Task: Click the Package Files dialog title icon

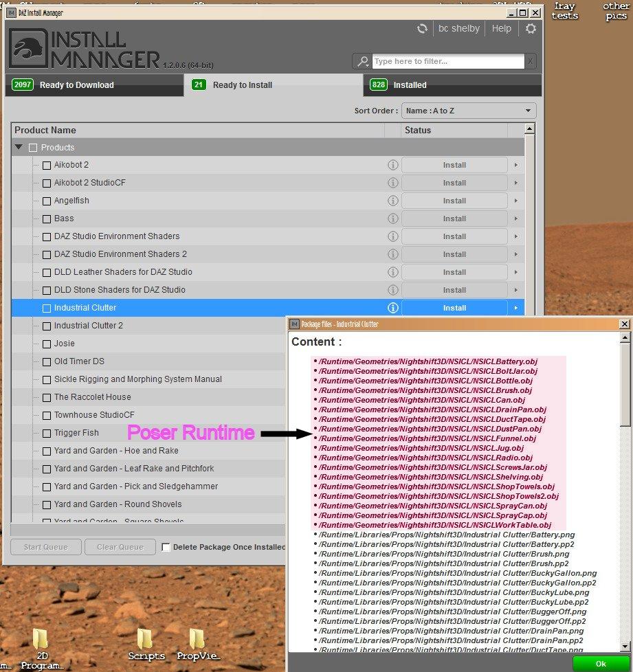Action: (x=294, y=324)
